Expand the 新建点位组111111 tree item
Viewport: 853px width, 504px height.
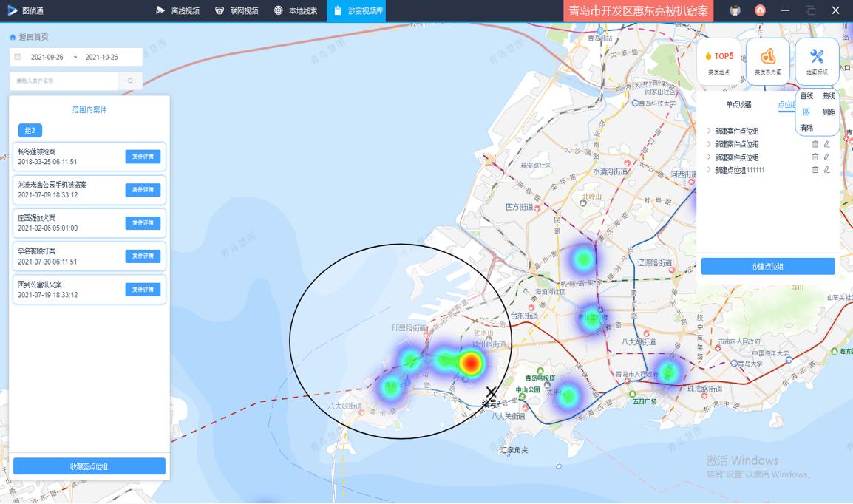pyautogui.click(x=710, y=170)
